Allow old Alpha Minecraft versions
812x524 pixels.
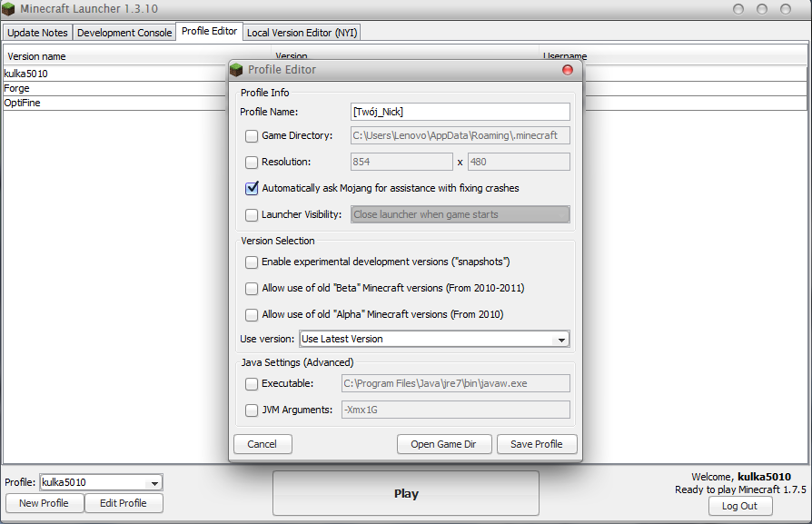252,315
